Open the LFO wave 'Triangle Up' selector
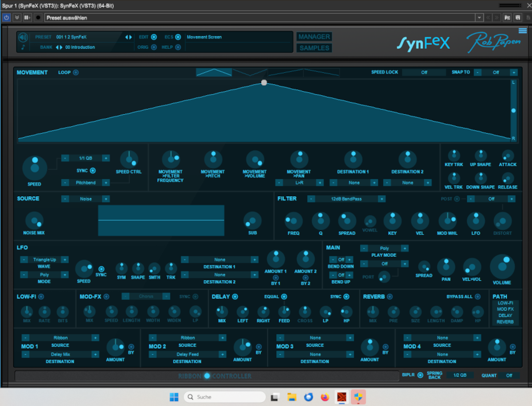 (44, 260)
